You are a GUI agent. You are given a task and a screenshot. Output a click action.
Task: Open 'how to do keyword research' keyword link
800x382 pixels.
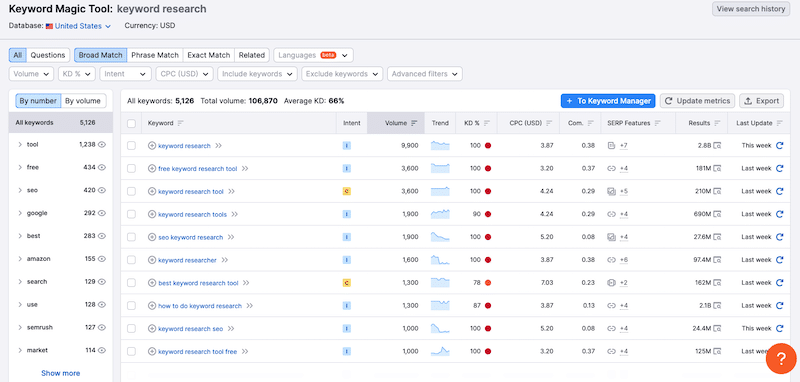[200, 306]
